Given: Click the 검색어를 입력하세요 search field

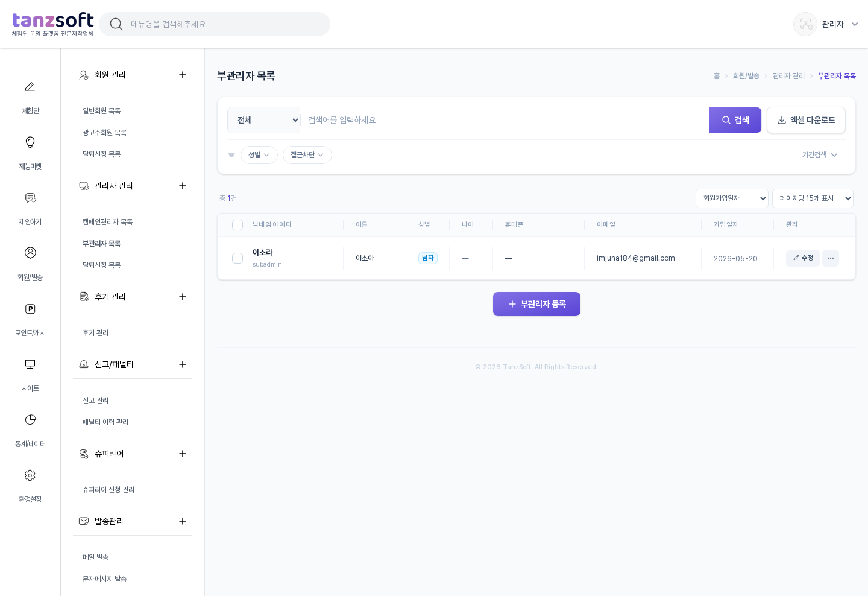Looking at the screenshot, I should tap(505, 120).
